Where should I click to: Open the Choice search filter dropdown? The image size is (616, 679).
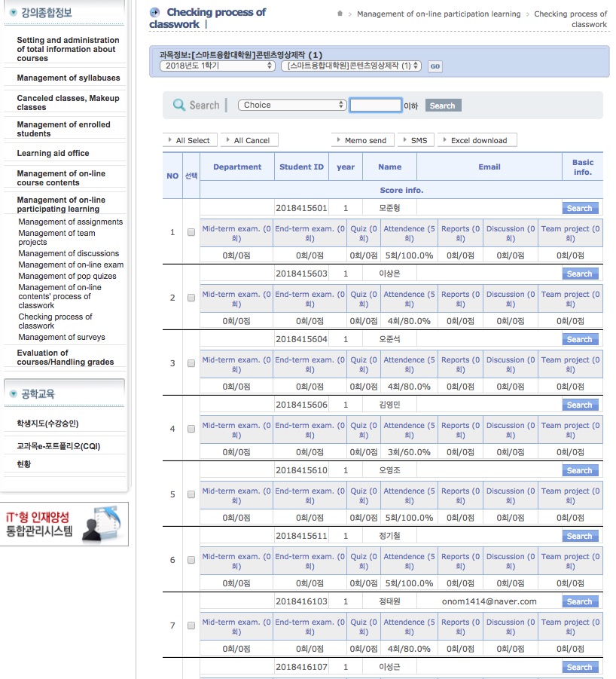point(292,105)
